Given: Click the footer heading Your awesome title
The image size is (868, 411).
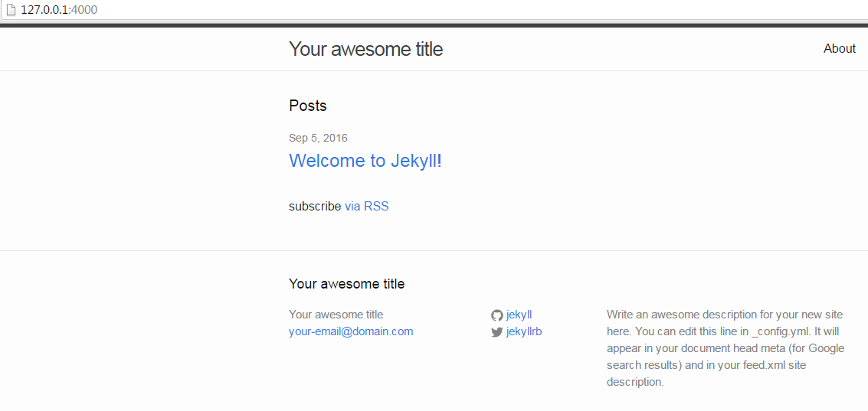Looking at the screenshot, I should pyautogui.click(x=346, y=284).
